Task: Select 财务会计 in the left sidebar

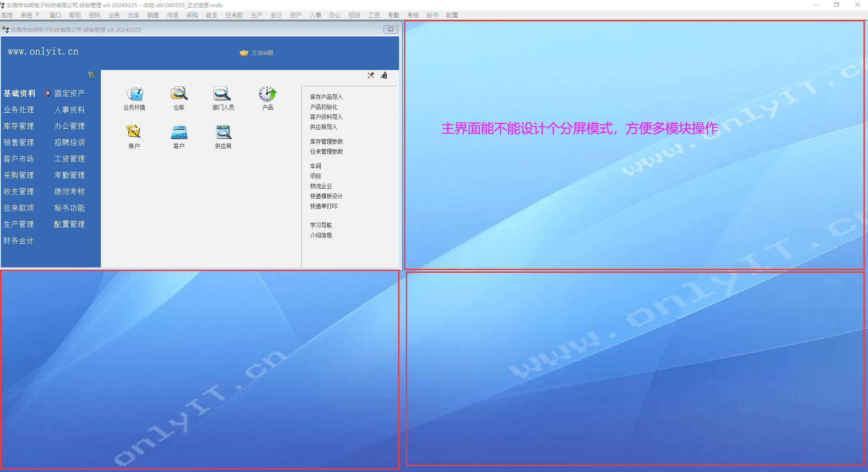Action: point(19,241)
